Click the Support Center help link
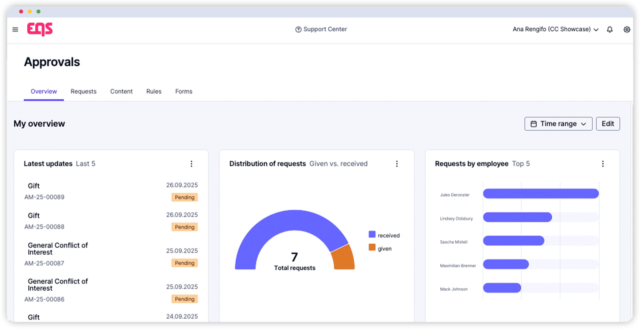644x330 pixels. tap(321, 29)
